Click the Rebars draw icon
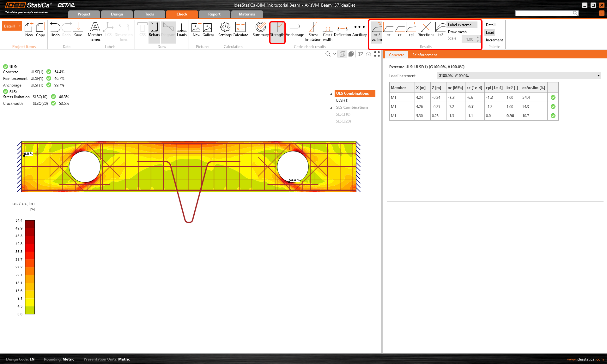607x364 pixels. point(154,30)
